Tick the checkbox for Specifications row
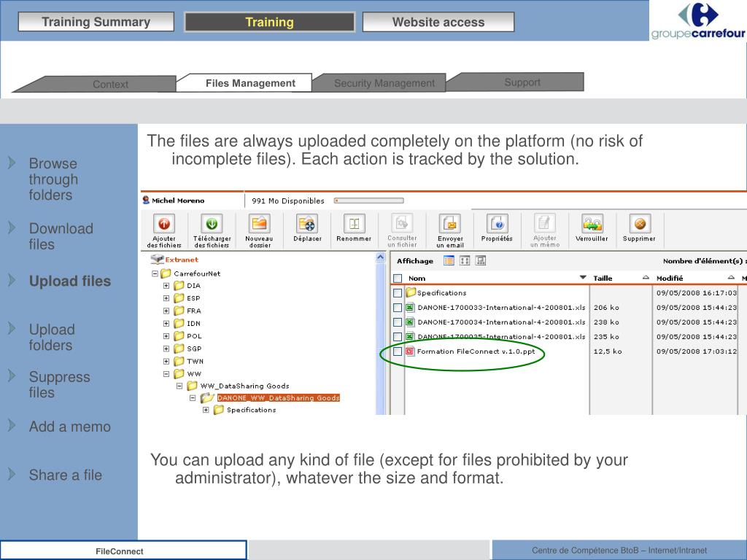 [398, 293]
